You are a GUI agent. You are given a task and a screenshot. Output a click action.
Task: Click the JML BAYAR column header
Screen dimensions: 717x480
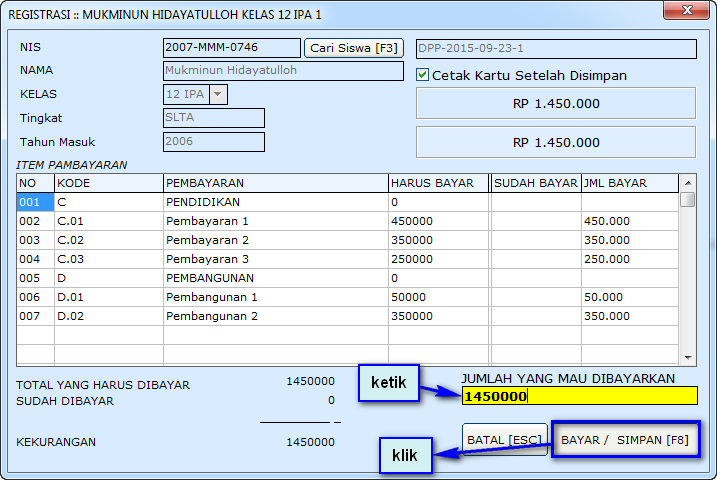(x=630, y=183)
